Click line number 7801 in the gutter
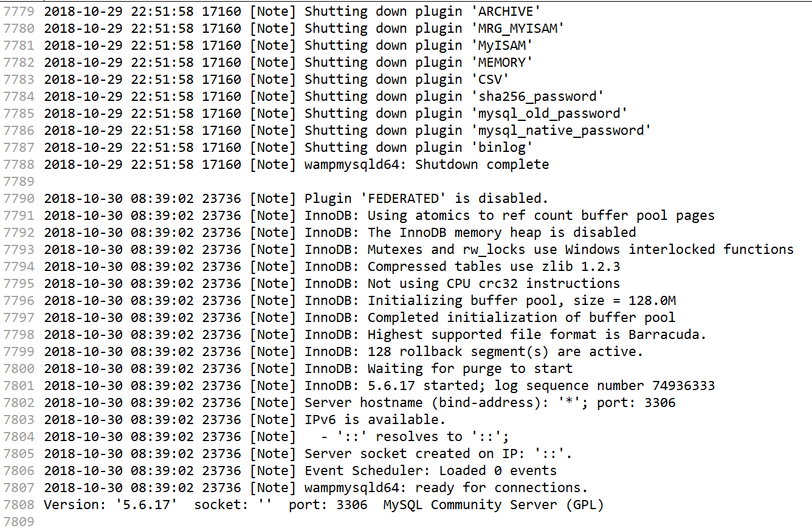812x531 pixels. coord(19,386)
